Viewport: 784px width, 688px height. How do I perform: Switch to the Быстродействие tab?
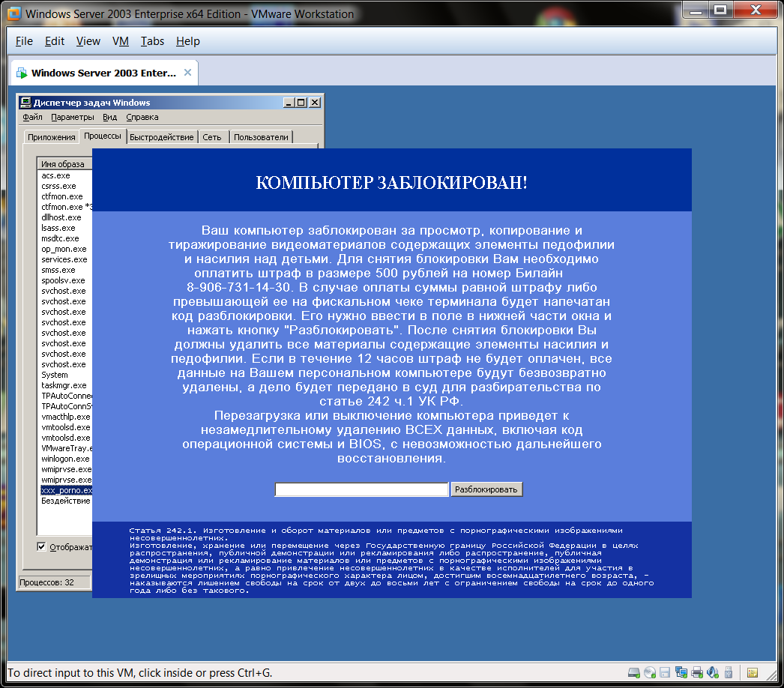(x=161, y=137)
